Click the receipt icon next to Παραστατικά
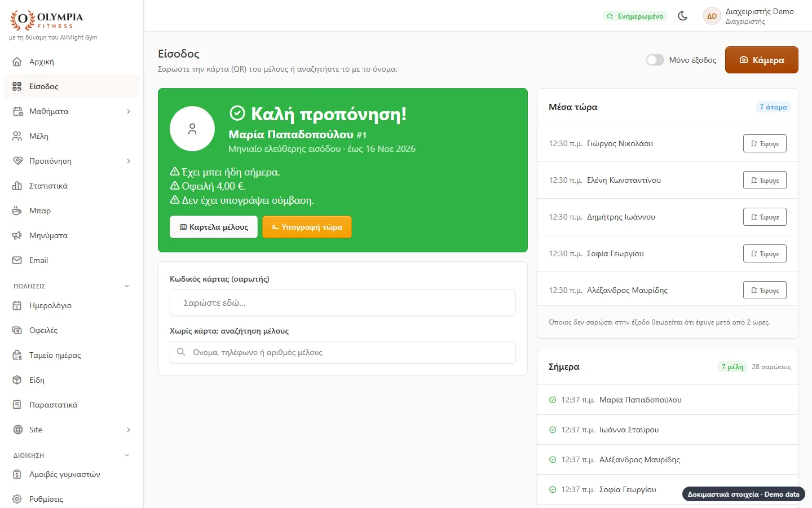 tap(17, 405)
